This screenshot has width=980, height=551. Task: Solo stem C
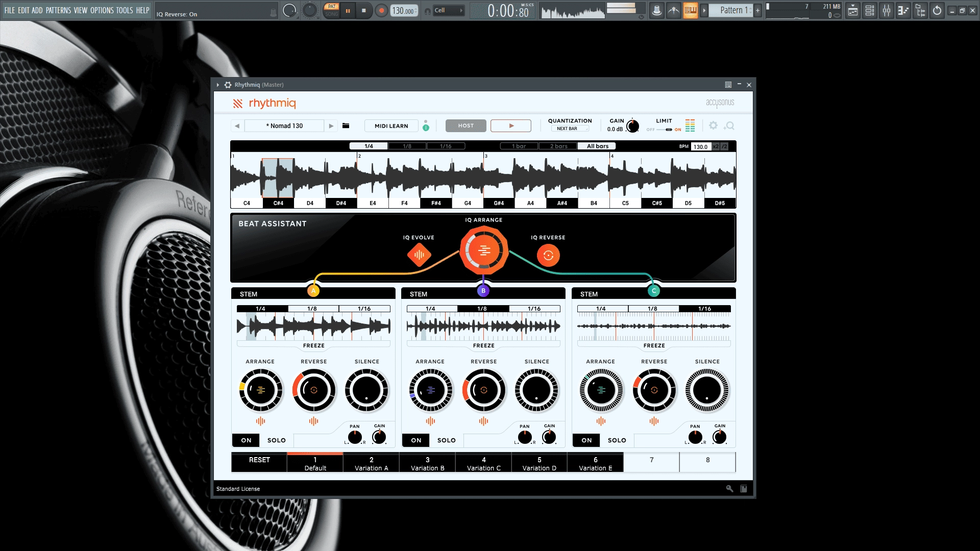coord(617,440)
